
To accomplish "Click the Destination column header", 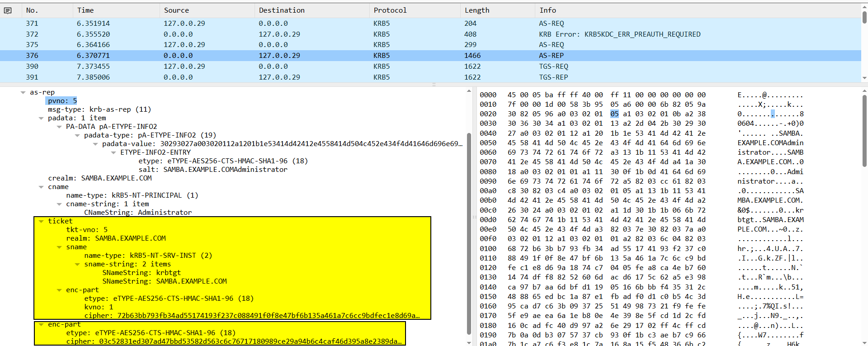I will 282,10.
